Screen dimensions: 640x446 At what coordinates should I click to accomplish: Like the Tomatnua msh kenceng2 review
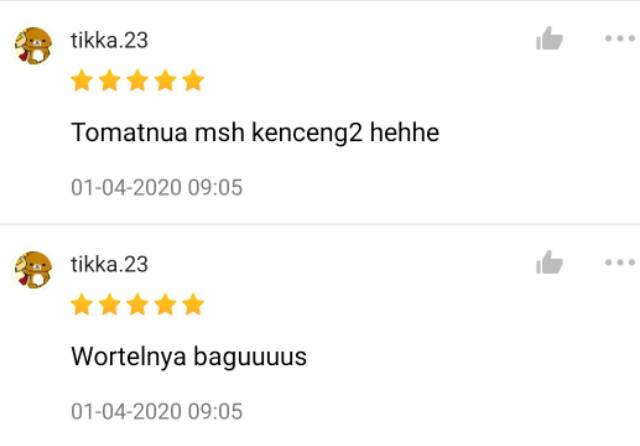(549, 38)
